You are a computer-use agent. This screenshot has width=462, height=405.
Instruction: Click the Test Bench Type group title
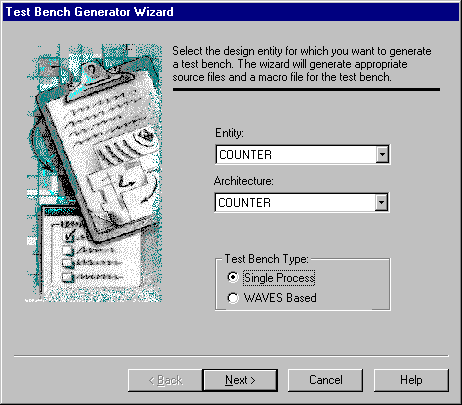coord(266,259)
